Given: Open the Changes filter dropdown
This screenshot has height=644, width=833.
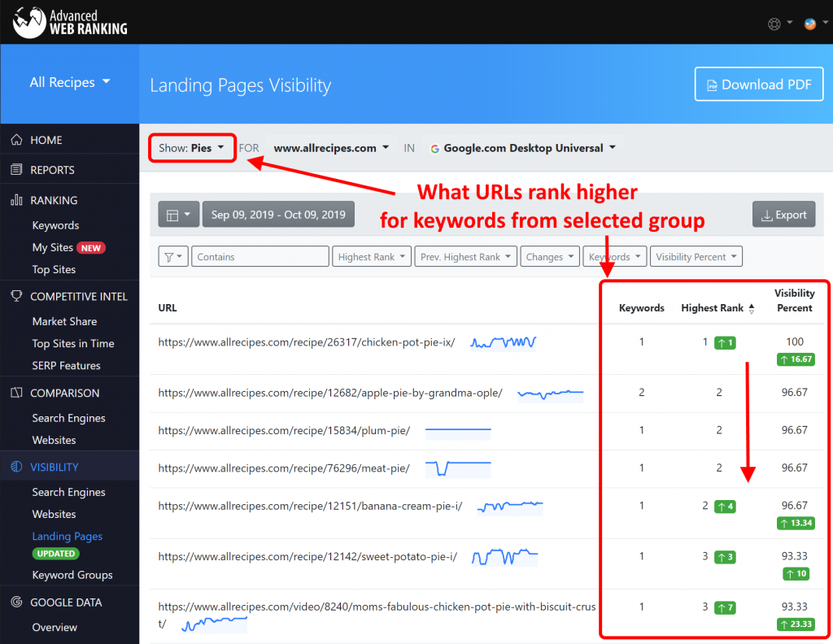Looking at the screenshot, I should point(549,257).
